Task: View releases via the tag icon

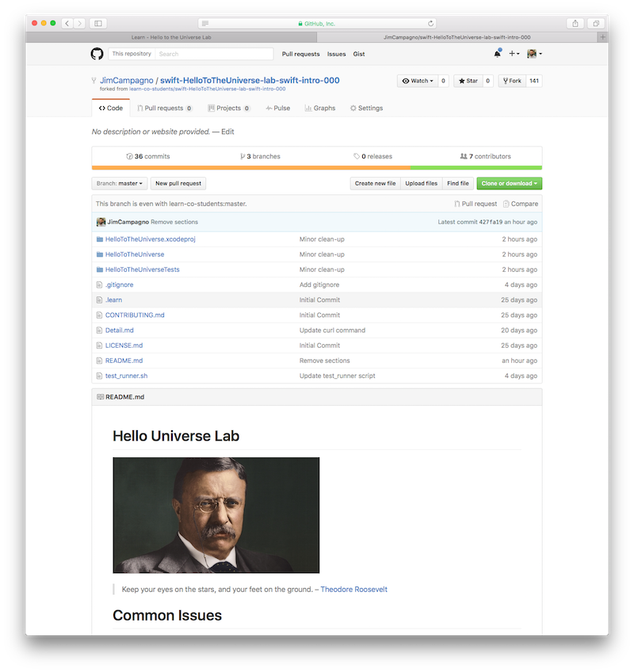Action: 356,156
